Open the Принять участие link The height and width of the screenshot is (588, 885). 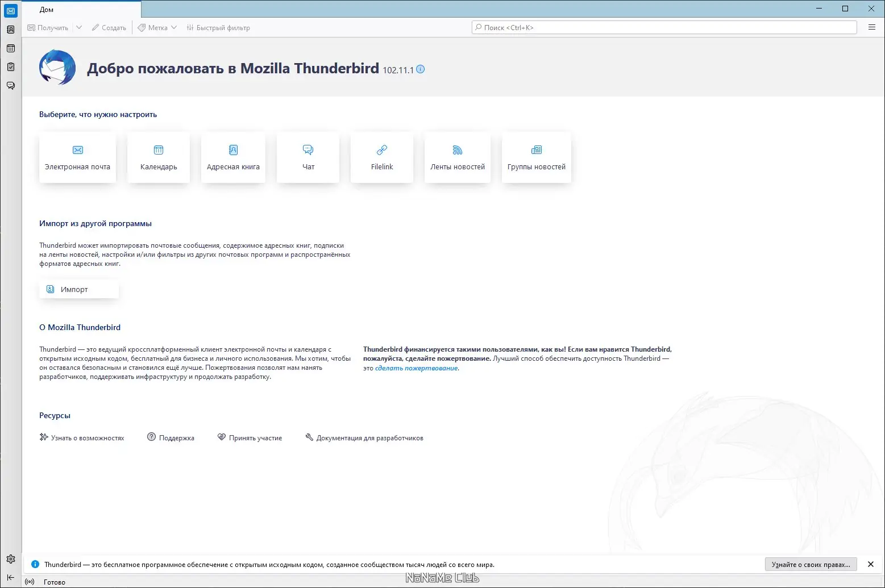tap(250, 437)
